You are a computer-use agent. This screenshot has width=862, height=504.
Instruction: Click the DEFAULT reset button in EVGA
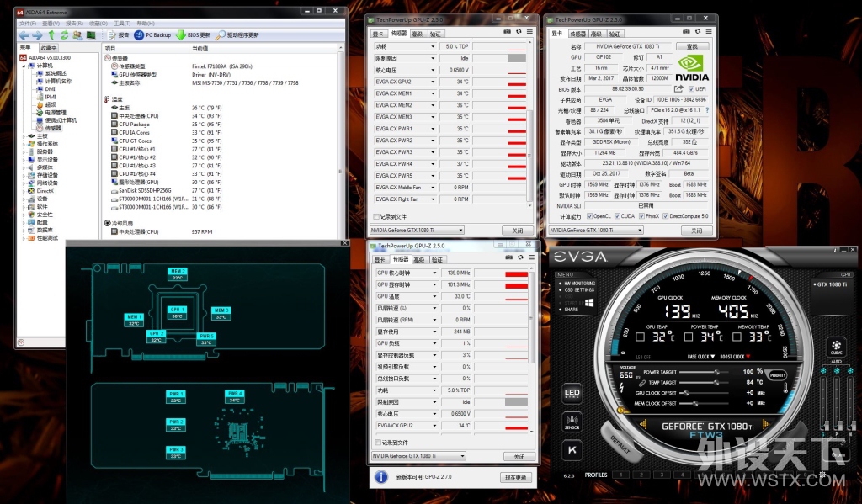(x=622, y=443)
